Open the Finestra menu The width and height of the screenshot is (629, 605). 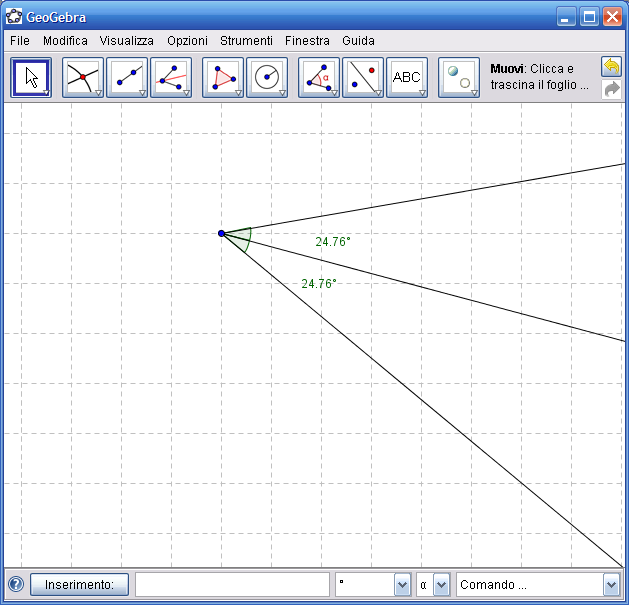tap(307, 41)
